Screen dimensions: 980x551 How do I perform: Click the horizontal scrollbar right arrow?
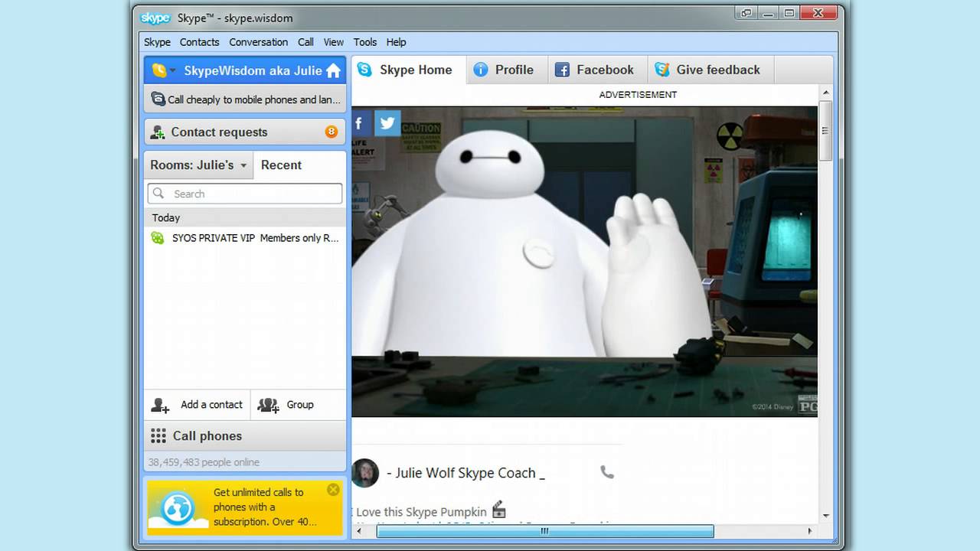click(810, 531)
